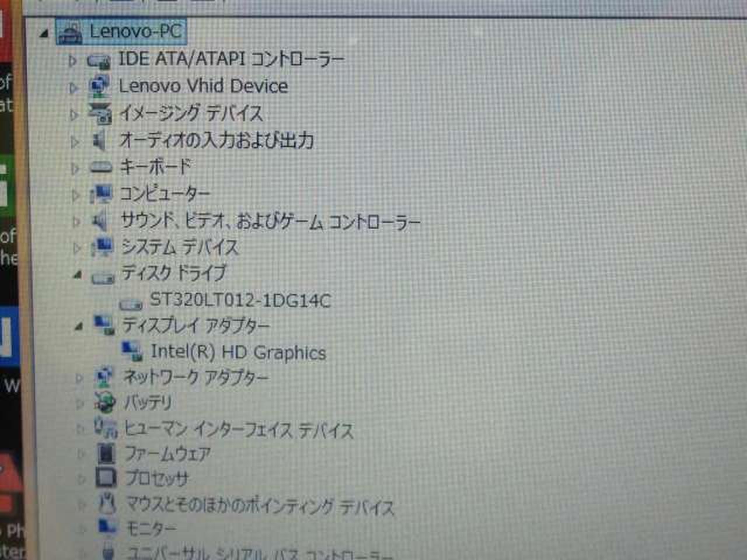Select Intel(R) HD Graphics entry
The image size is (747, 560).
coord(238,352)
